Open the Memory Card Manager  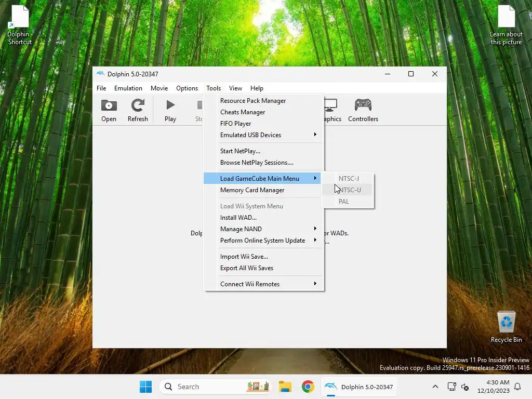(263, 190)
